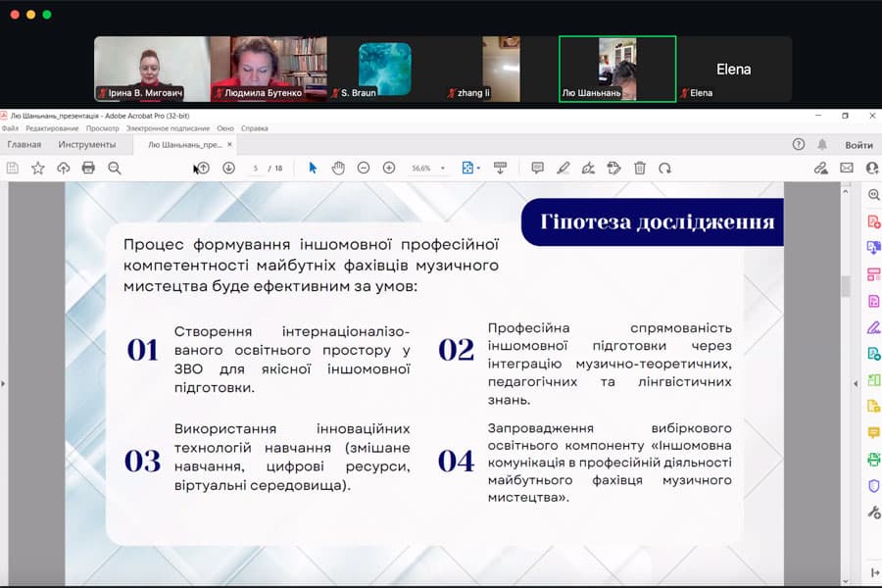882x588 pixels.
Task: Toggle the favorites star in the toolbar
Action: [36, 168]
